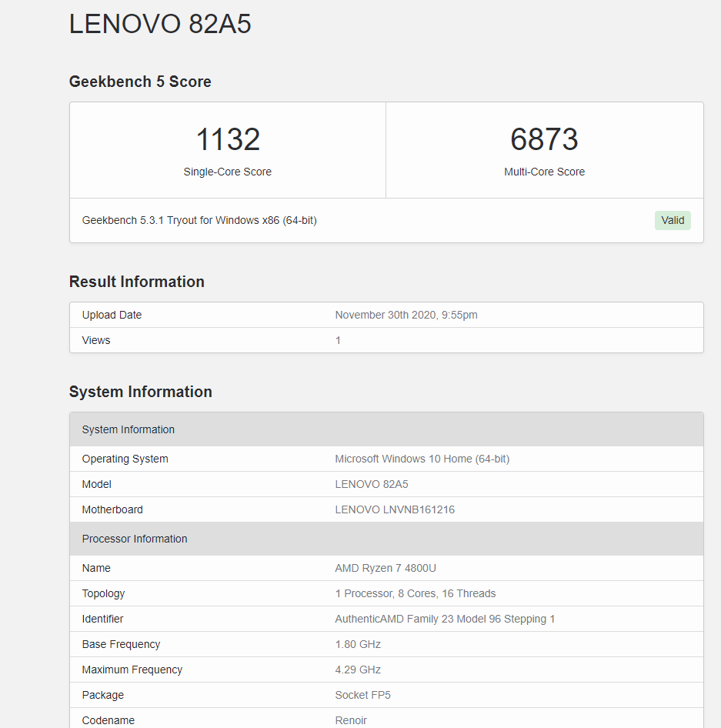Image resolution: width=721 pixels, height=728 pixels.
Task: Click the Model row showing LENOVO 82A5
Action: (96, 484)
